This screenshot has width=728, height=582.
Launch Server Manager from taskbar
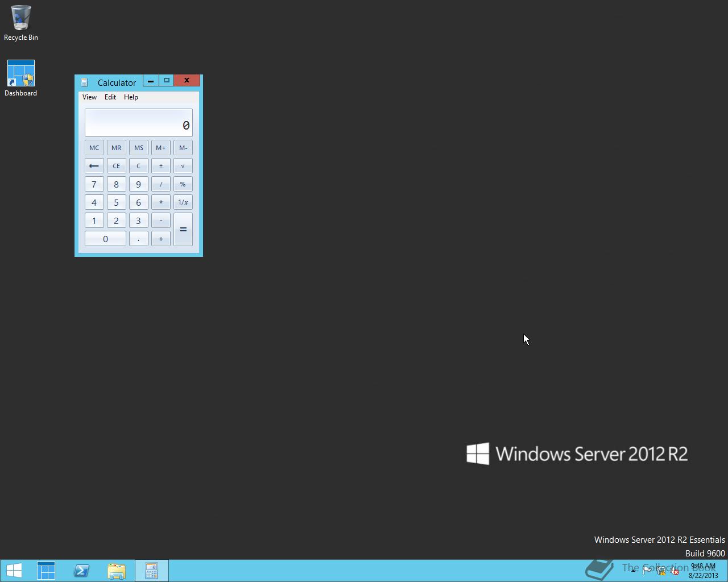pos(46,571)
